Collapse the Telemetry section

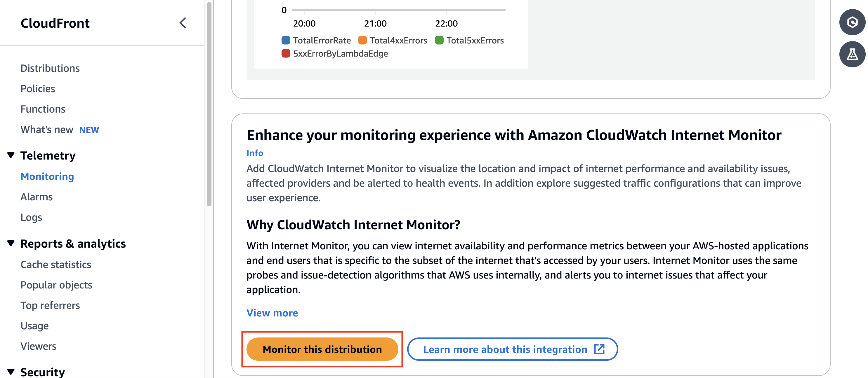click(11, 155)
